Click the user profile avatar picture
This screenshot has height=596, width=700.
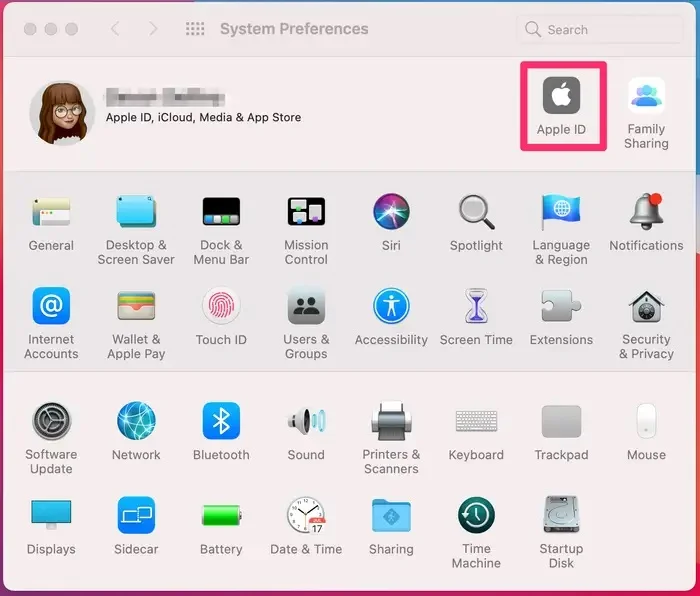[x=62, y=113]
